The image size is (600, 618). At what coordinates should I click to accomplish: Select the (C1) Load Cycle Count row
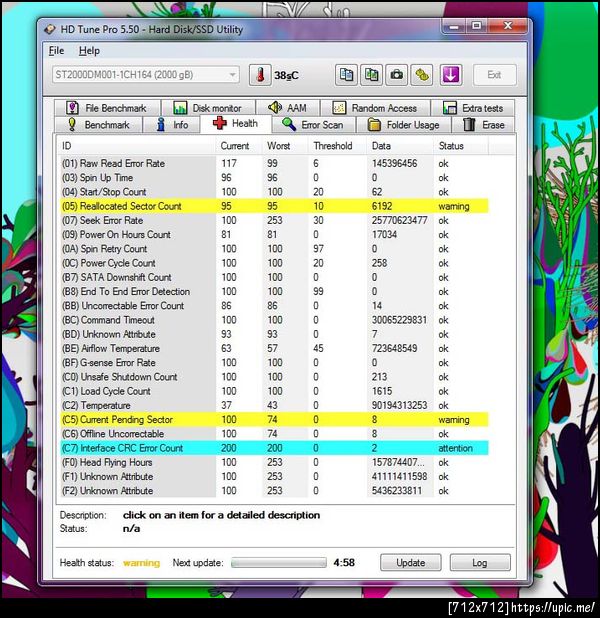[x=274, y=391]
